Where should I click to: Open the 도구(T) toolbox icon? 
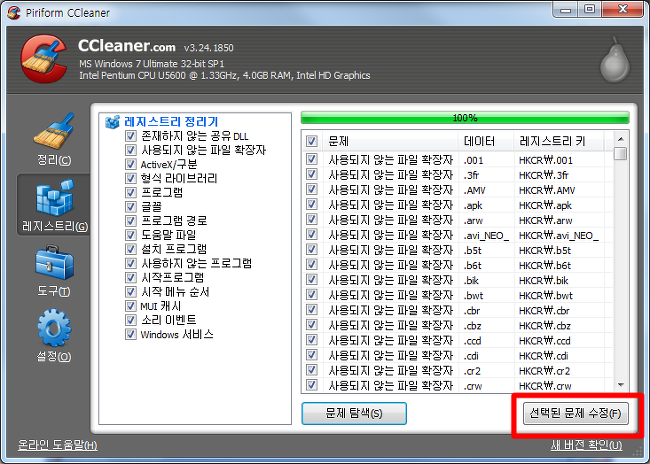[54, 262]
